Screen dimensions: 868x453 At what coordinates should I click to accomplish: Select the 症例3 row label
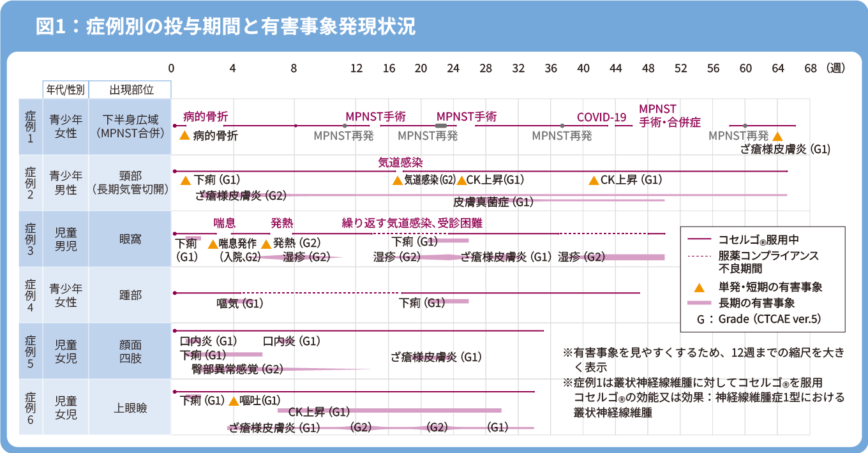tap(30, 239)
